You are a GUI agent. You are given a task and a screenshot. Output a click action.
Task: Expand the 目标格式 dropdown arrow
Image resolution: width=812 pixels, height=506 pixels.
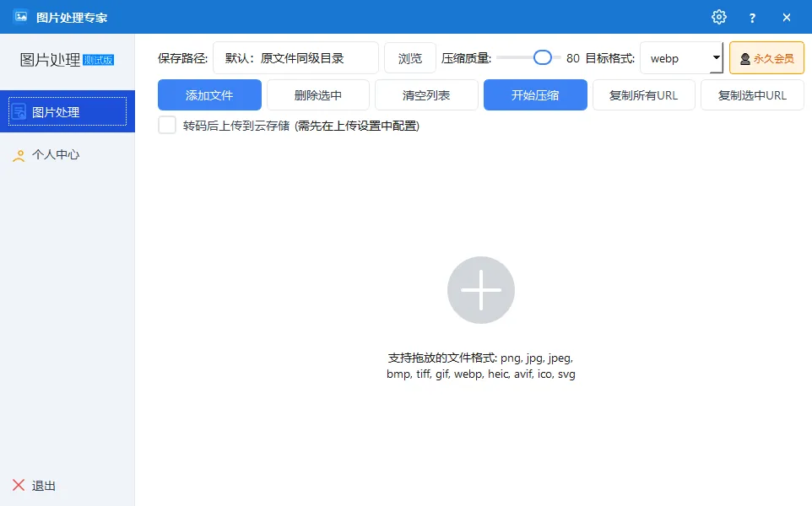click(x=716, y=58)
